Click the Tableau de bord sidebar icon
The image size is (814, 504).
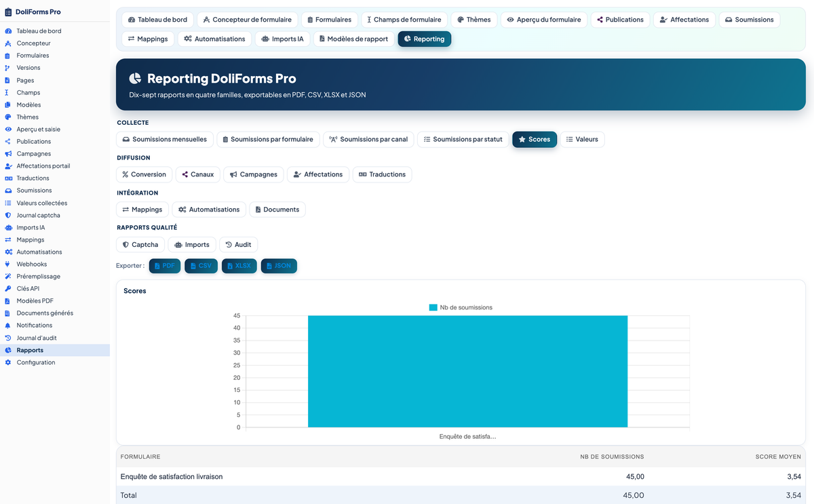point(8,31)
